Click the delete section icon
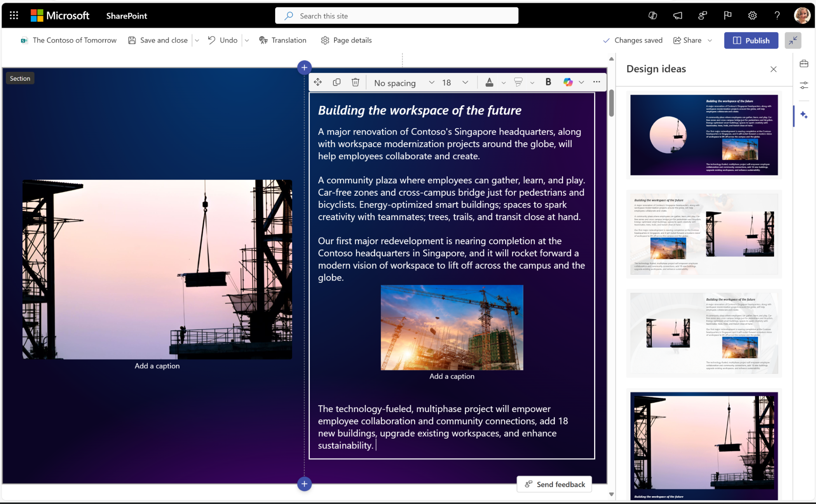This screenshot has width=816, height=504. click(354, 82)
